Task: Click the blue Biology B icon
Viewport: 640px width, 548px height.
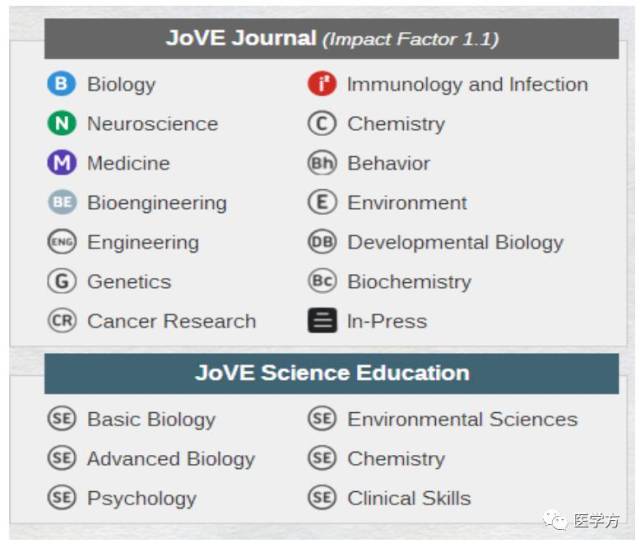Action: (61, 84)
